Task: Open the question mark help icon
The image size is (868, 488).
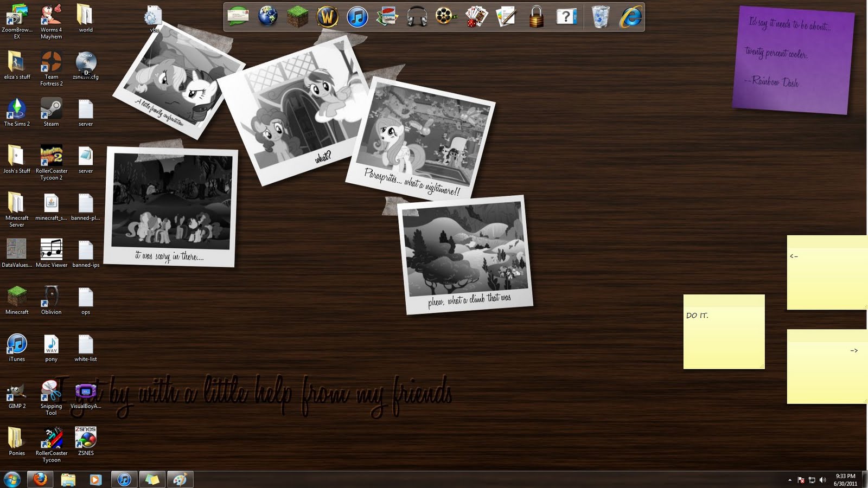Action: click(566, 17)
